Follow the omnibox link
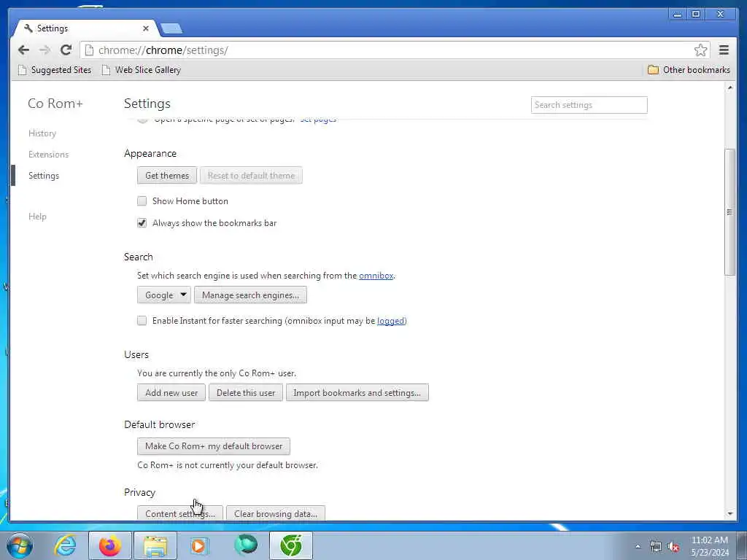This screenshot has width=747, height=560. coord(376,276)
